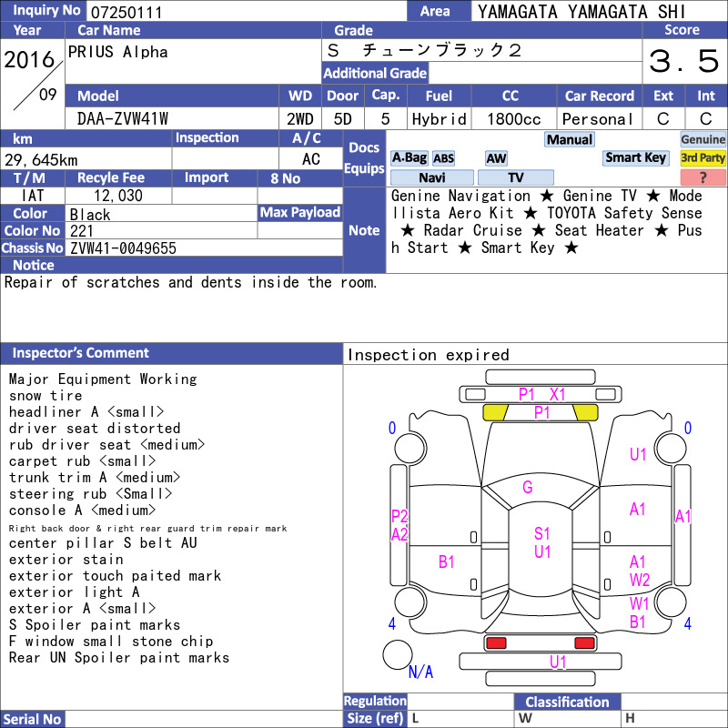Image resolution: width=728 pixels, height=728 pixels.
Task: Click the Classification header
Action: point(567,702)
